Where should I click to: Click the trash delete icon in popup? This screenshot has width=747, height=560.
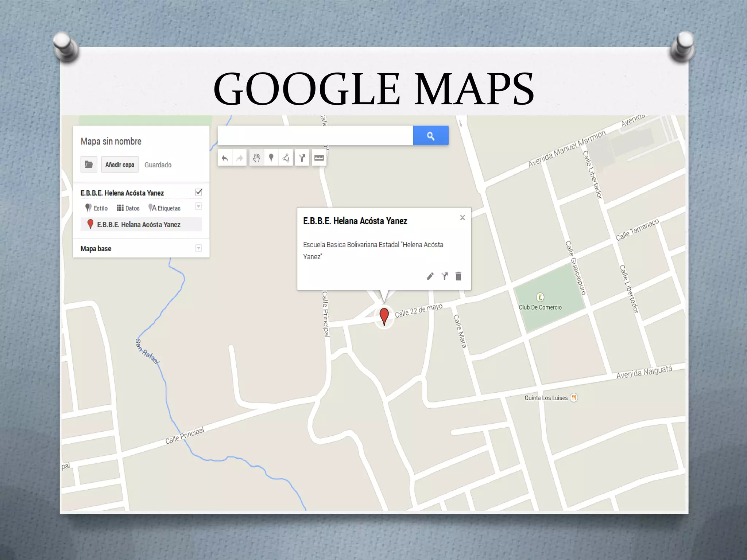[x=458, y=276]
